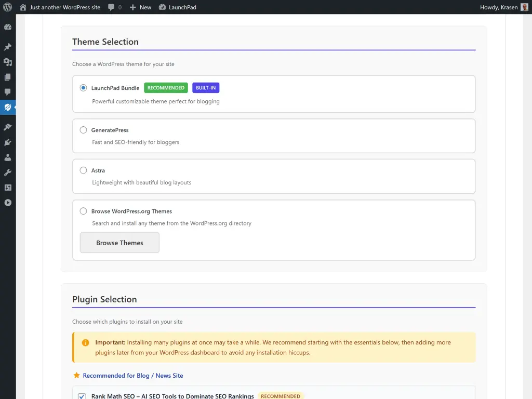Open the LaunchPad admin bar menu

(177, 7)
